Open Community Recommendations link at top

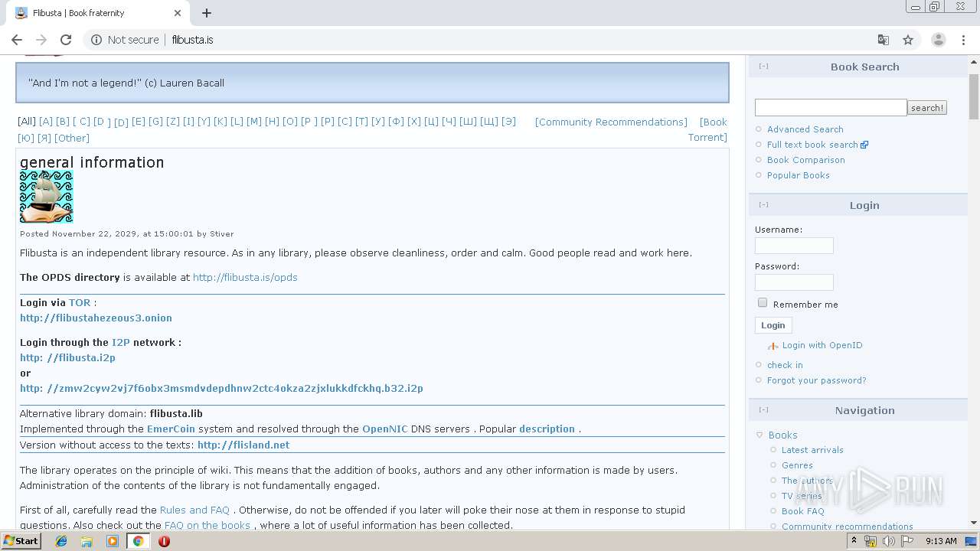[x=611, y=122]
